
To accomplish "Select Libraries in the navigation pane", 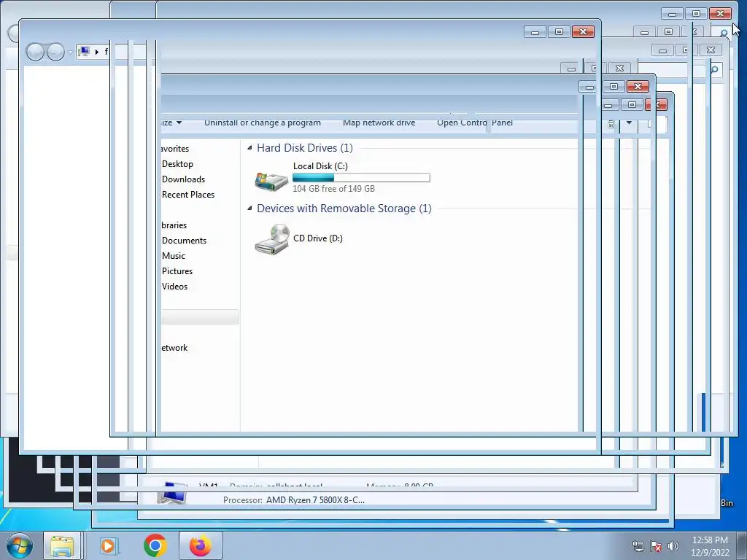I will click(x=174, y=225).
